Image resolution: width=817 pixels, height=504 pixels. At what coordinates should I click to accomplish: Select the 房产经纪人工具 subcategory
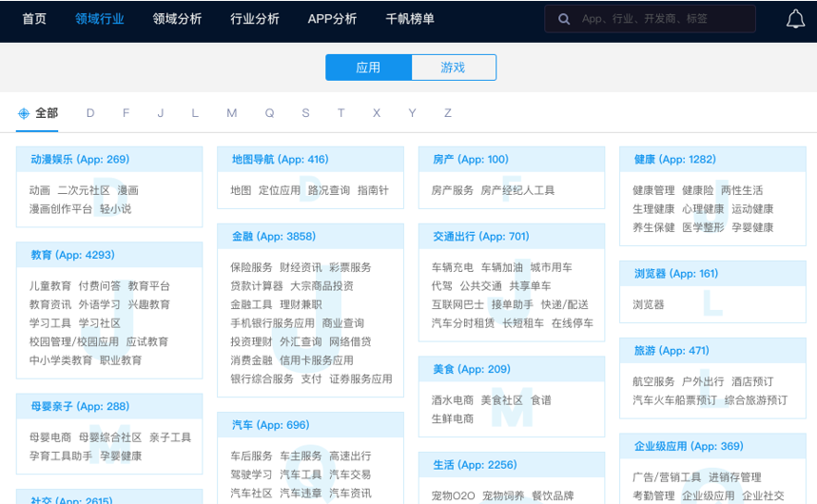pyautogui.click(x=517, y=190)
